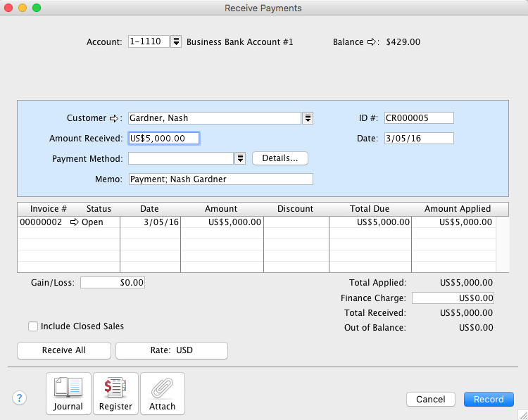Click the arrow icon beside Open status
Screen dimensions: 528x420
[x=75, y=222]
